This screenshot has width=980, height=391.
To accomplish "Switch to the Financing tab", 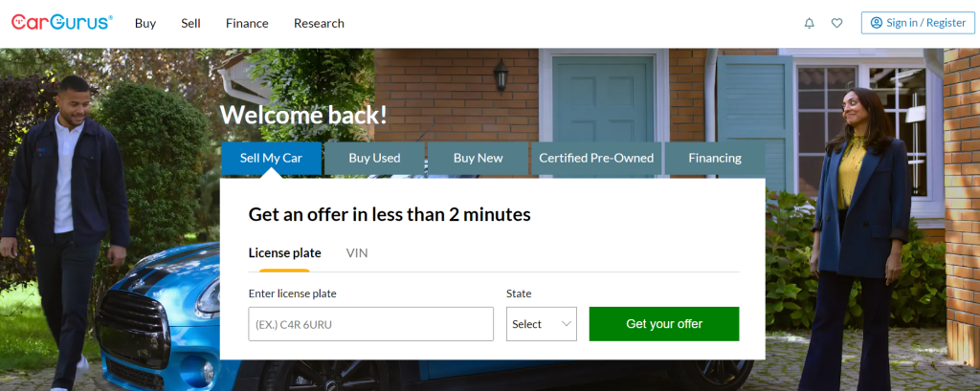I will click(715, 158).
